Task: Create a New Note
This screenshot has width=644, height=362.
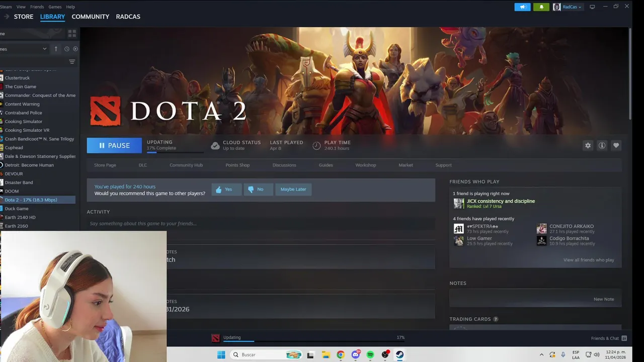Action: (604, 299)
